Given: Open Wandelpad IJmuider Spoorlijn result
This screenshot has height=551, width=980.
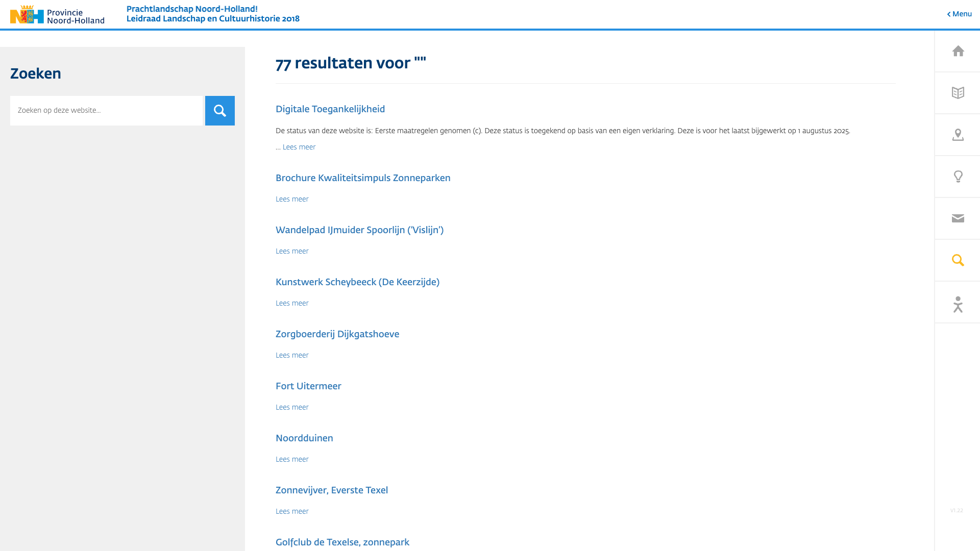Looking at the screenshot, I should [x=359, y=230].
